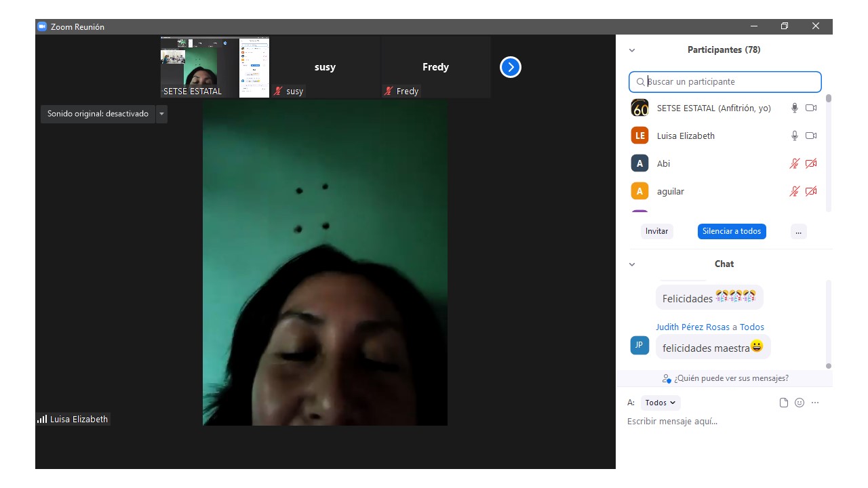
Task: Restore down the Zoom Reunión window
Action: click(x=785, y=26)
